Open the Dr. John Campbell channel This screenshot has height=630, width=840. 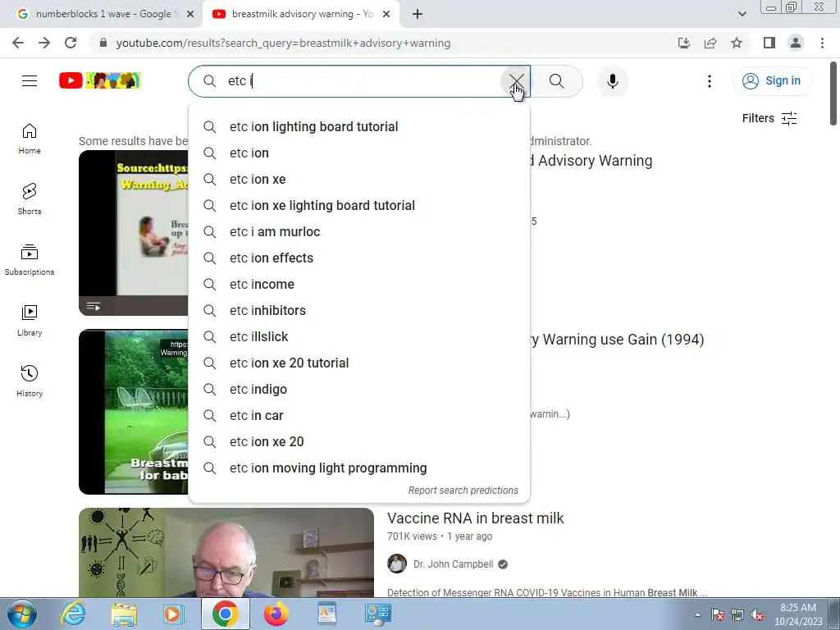(453, 564)
